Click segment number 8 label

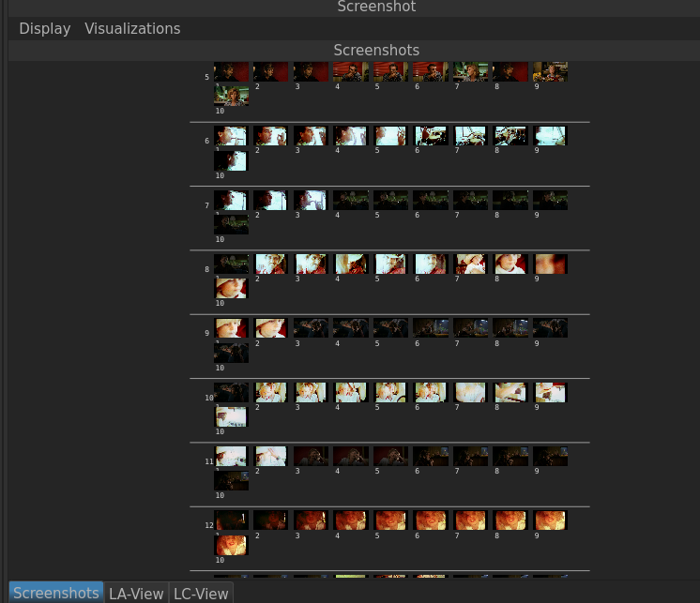(206, 269)
